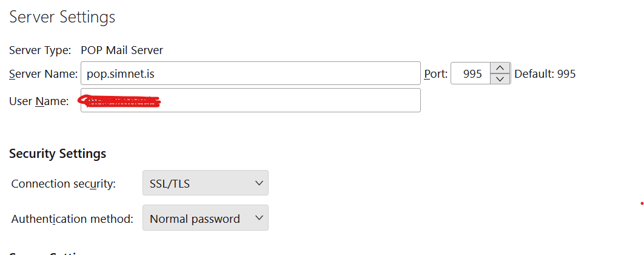Click the Connection security label
Viewport: 644px width, 255px height.
(x=63, y=183)
